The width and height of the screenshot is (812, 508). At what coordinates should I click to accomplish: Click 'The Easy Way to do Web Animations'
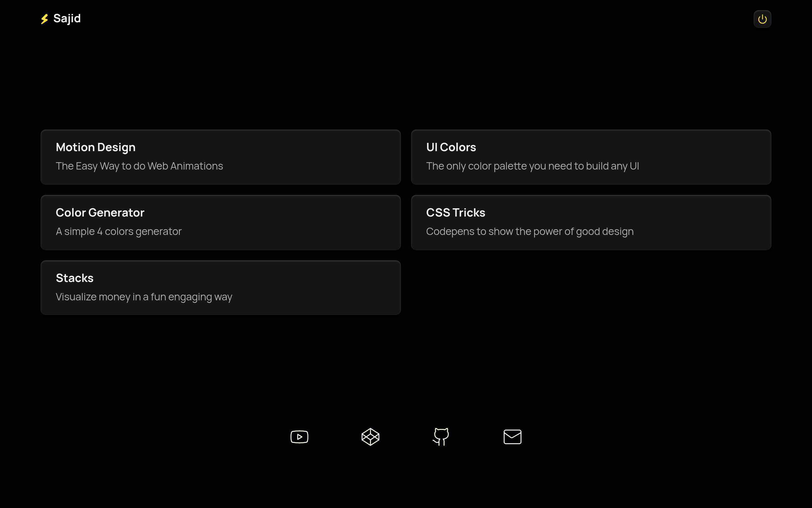pos(139,166)
